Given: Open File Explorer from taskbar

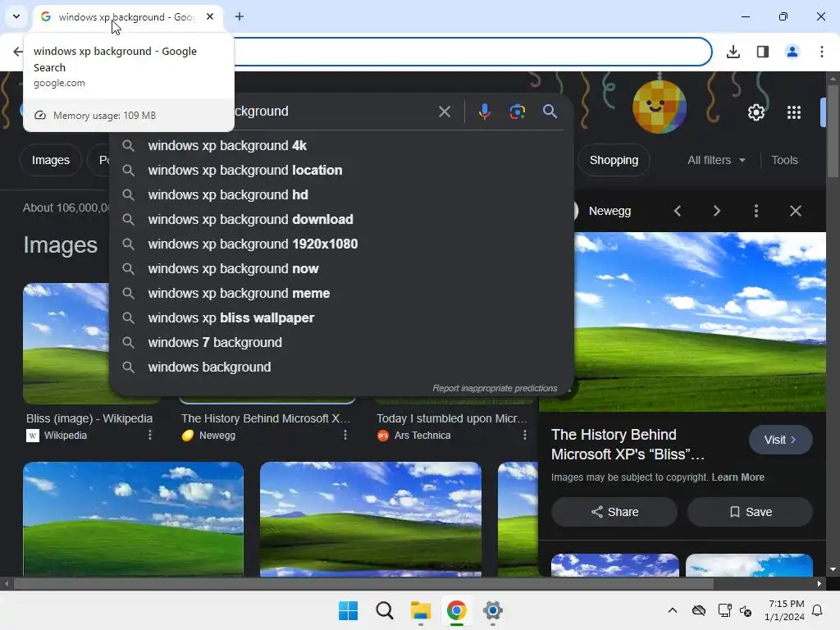Looking at the screenshot, I should pos(421,610).
